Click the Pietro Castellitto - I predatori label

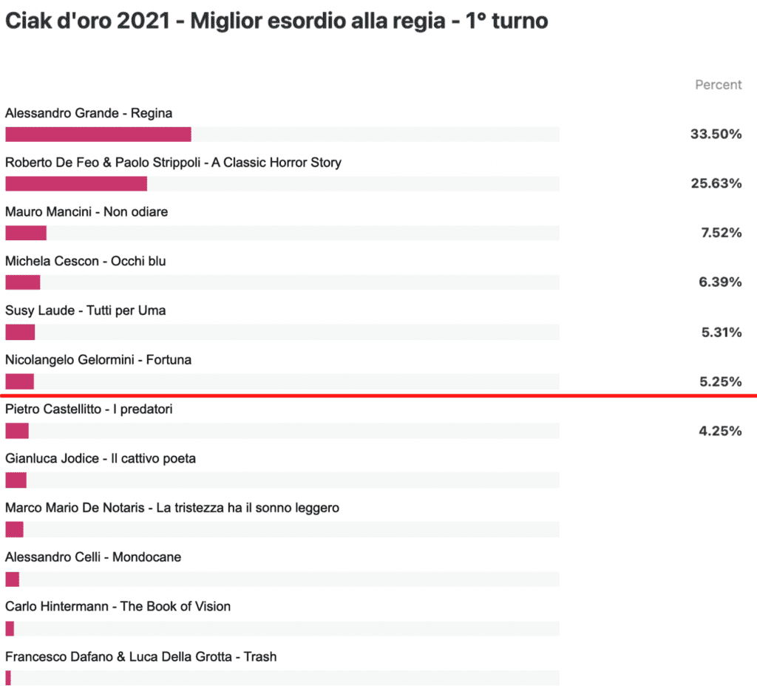point(89,410)
